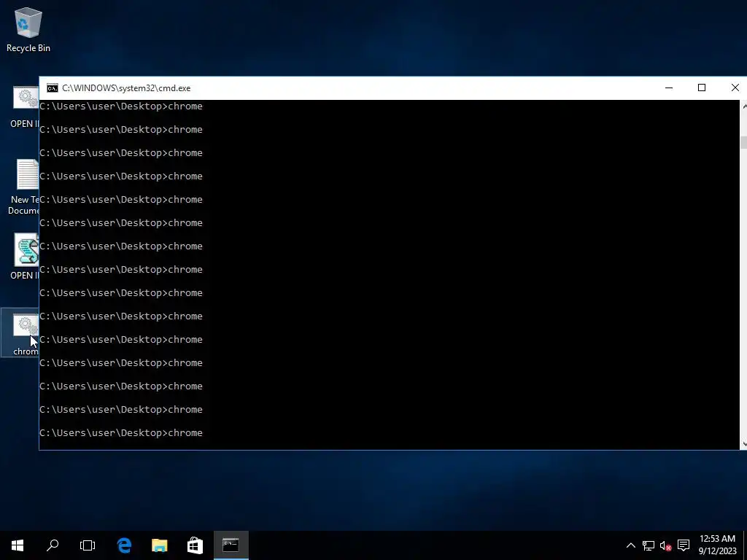This screenshot has width=747, height=560.
Task: Open the Action Center notifications
Action: click(x=684, y=545)
